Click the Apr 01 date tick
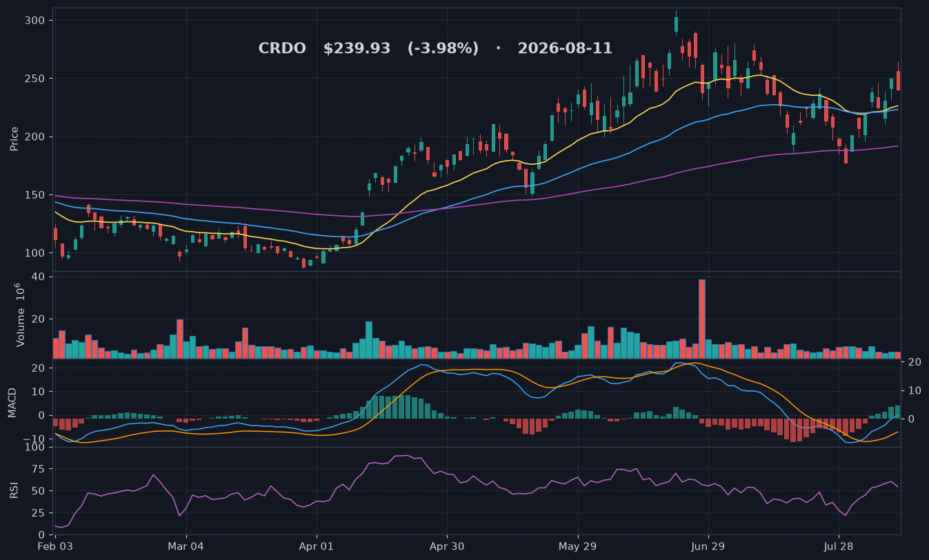The width and height of the screenshot is (929, 560). (x=317, y=546)
